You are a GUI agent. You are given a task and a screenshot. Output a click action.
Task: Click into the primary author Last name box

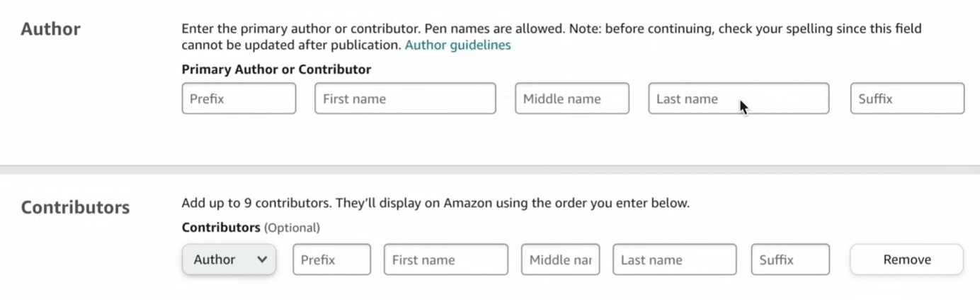pyautogui.click(x=738, y=99)
